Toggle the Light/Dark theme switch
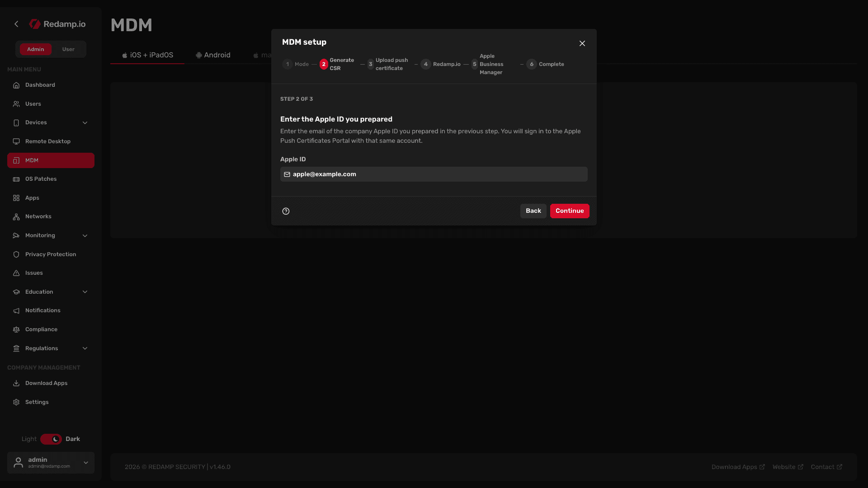 coord(51,439)
